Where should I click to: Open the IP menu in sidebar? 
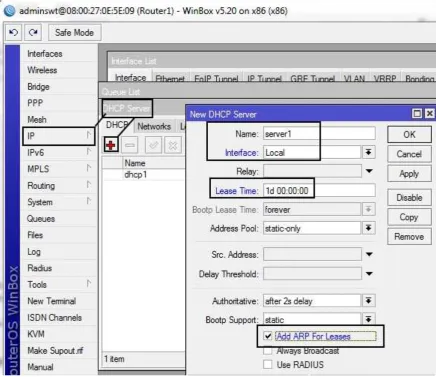coord(59,136)
